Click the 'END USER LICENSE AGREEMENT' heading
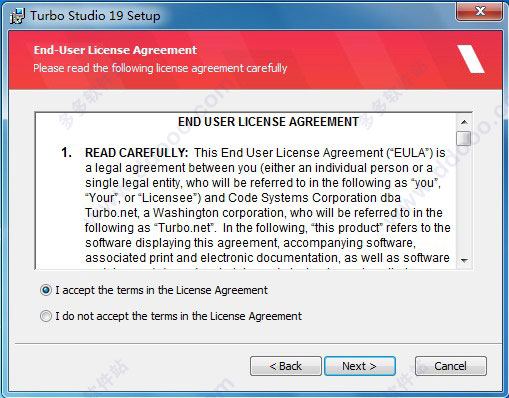This screenshot has height=398, width=509. (x=268, y=122)
